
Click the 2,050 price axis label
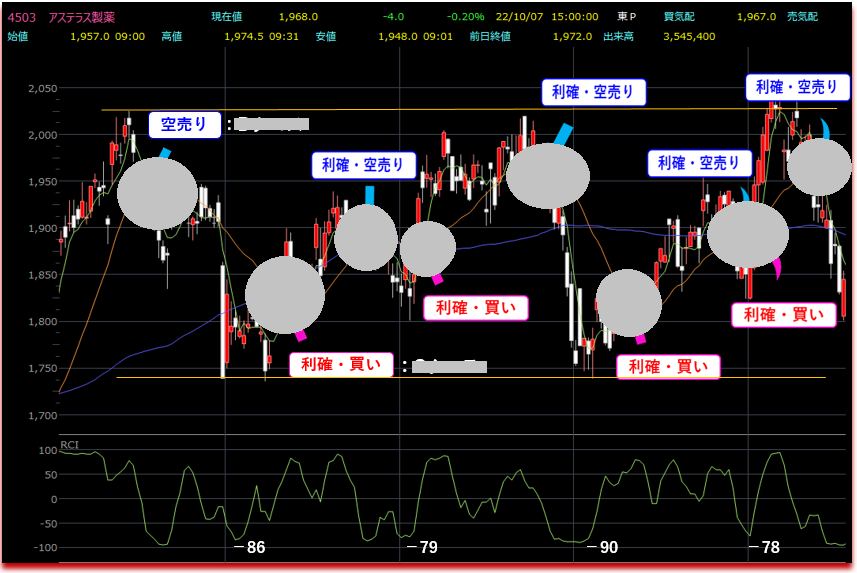point(43,89)
